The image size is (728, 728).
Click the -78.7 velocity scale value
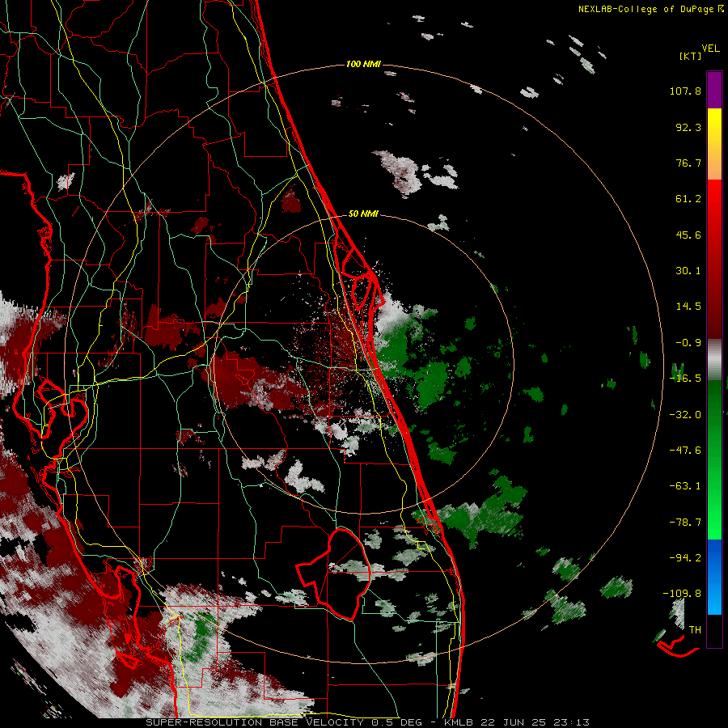click(x=685, y=523)
